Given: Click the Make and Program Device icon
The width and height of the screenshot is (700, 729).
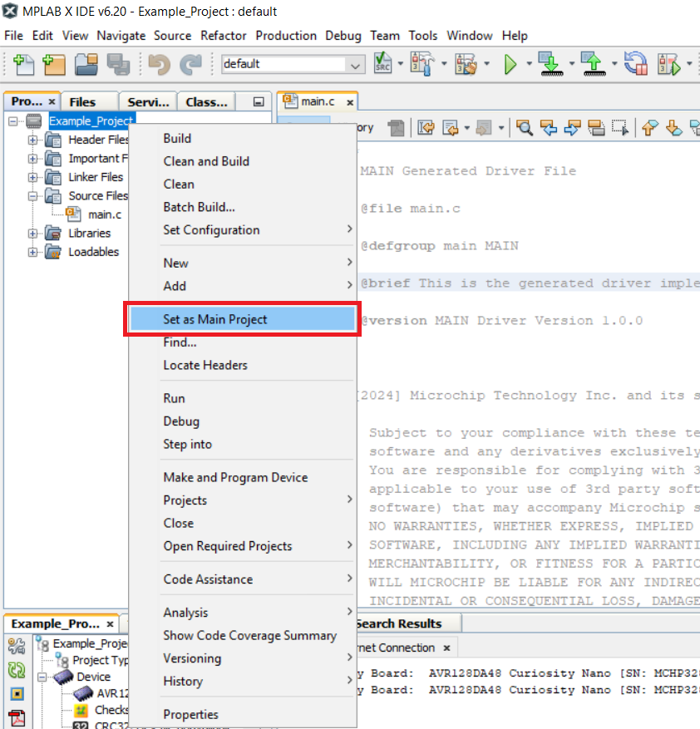Looking at the screenshot, I should 551,64.
